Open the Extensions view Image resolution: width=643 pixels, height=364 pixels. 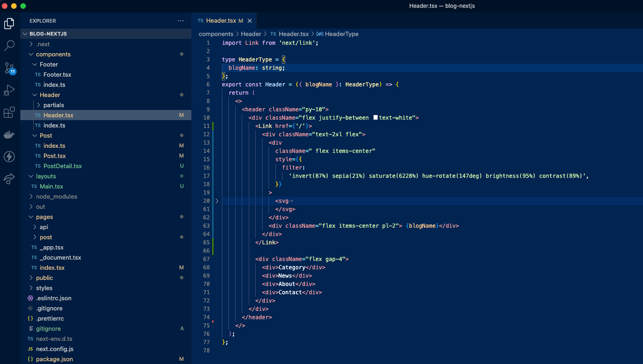click(x=9, y=112)
